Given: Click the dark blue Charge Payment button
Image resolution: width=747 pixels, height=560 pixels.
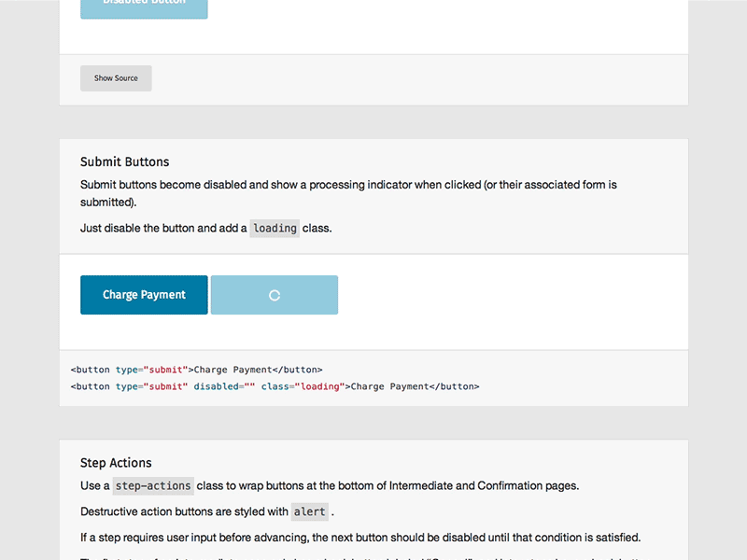Looking at the screenshot, I should [x=144, y=295].
